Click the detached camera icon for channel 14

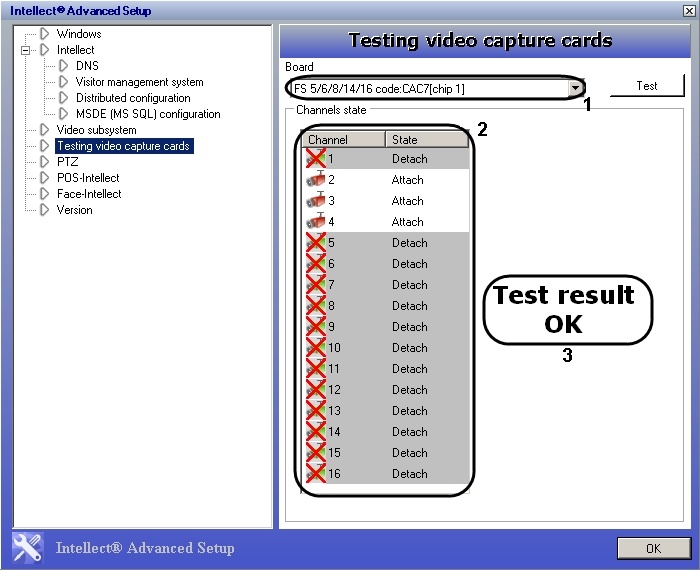(316, 431)
